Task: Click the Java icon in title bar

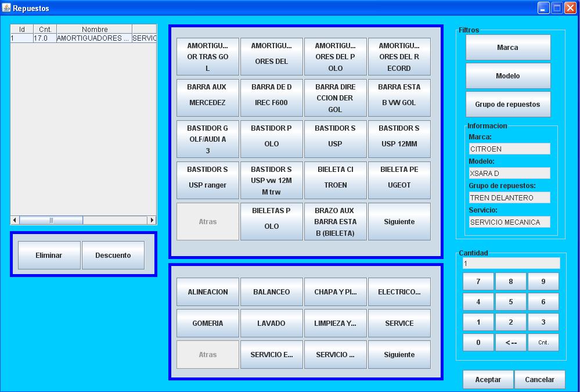Action: click(6, 8)
